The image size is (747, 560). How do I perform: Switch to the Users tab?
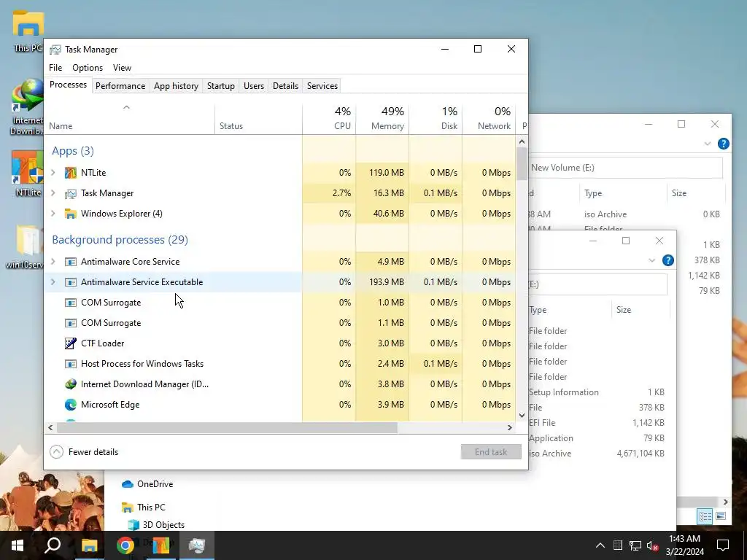(253, 86)
